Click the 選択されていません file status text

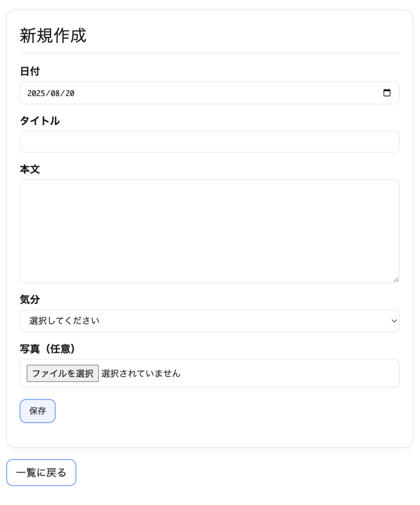(x=140, y=373)
